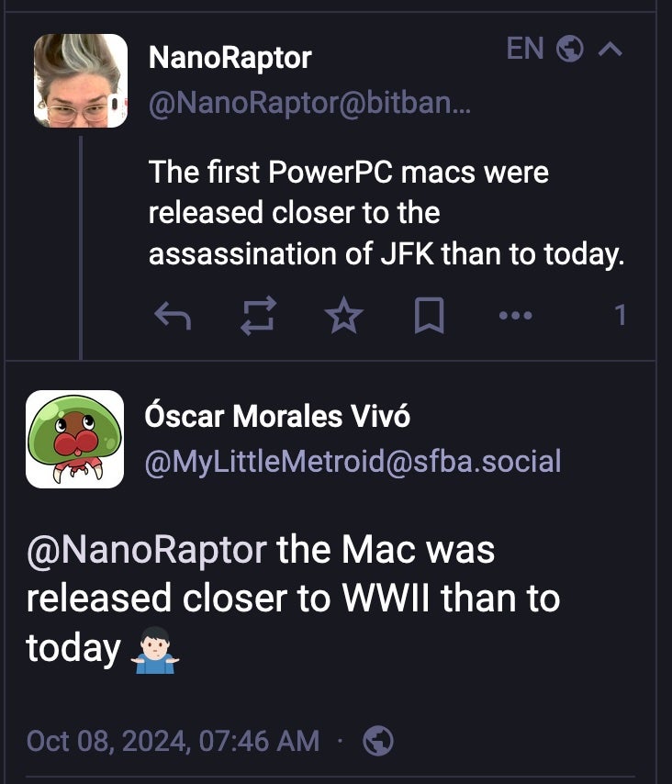Viewport: 672px width, 784px height.
Task: Click the shrugging person emoji
Action: click(x=154, y=649)
